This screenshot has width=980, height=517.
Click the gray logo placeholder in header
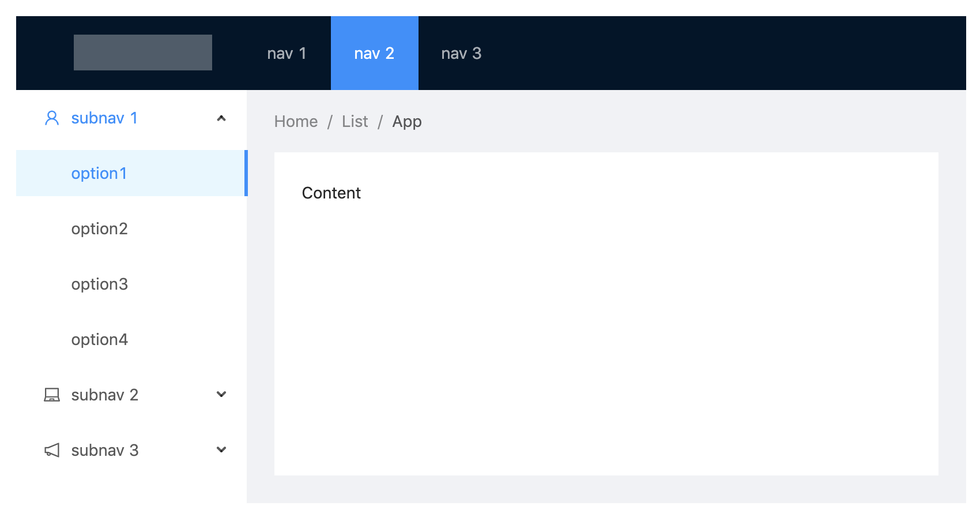pyautogui.click(x=143, y=53)
